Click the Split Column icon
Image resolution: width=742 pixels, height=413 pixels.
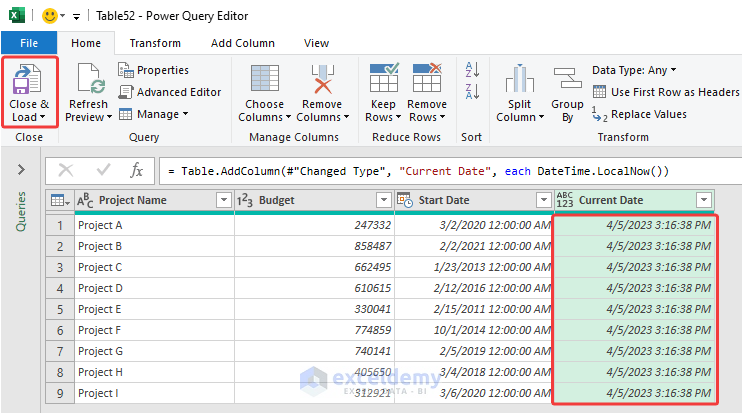click(520, 79)
